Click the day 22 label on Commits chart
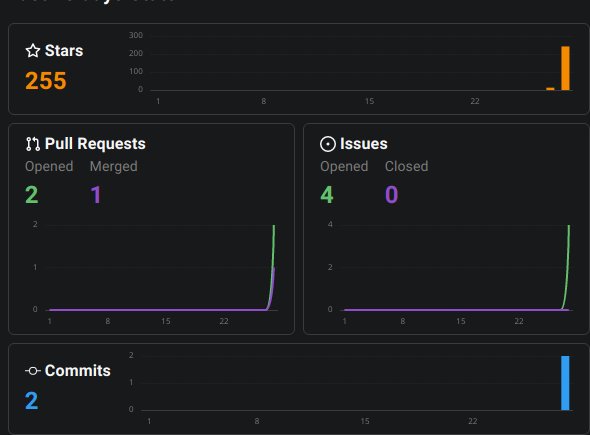The image size is (590, 435). point(473,421)
